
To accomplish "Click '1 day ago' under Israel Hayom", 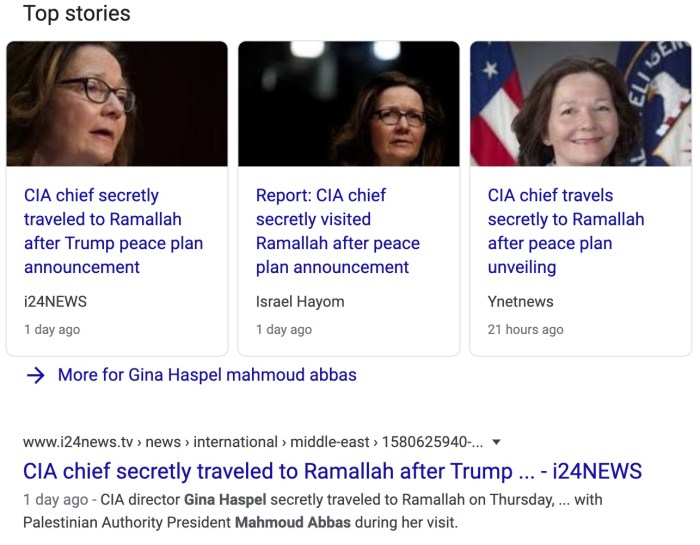I will [x=284, y=329].
